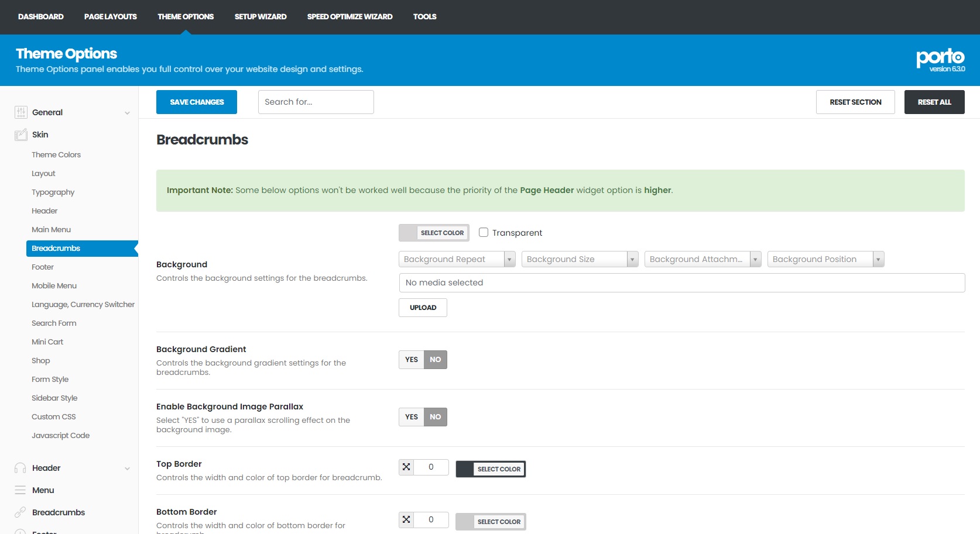
Task: Click the Reset Section button
Action: 855,102
